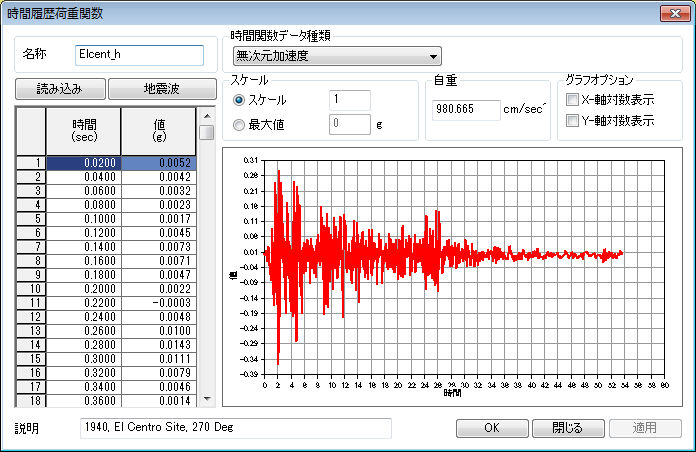Click the 地震波 button
The width and height of the screenshot is (696, 452).
click(x=162, y=89)
